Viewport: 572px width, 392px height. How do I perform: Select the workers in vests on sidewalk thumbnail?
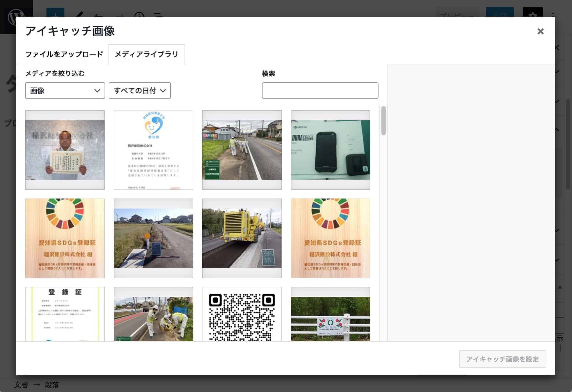click(153, 314)
